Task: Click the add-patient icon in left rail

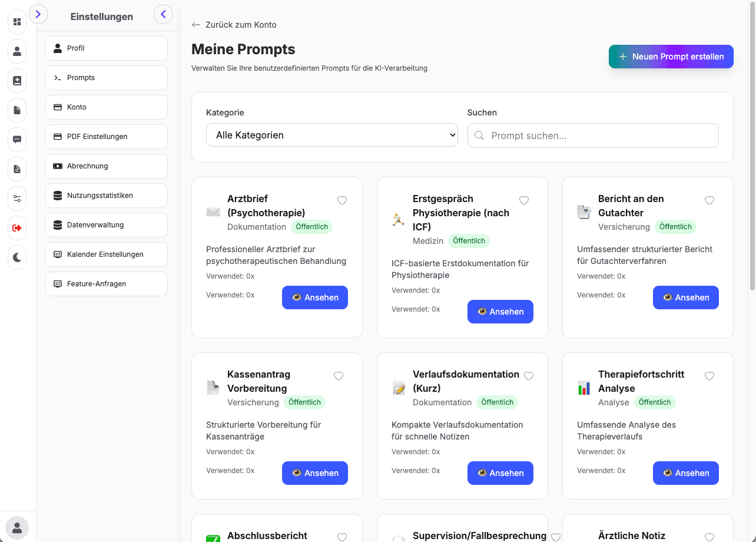Action: 17,81
